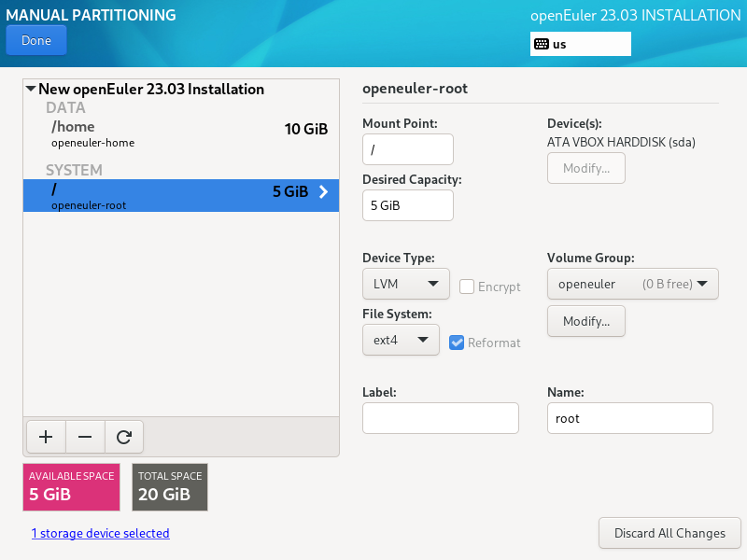Click the plus icon to add mount point
The image size is (747, 560).
[46, 436]
